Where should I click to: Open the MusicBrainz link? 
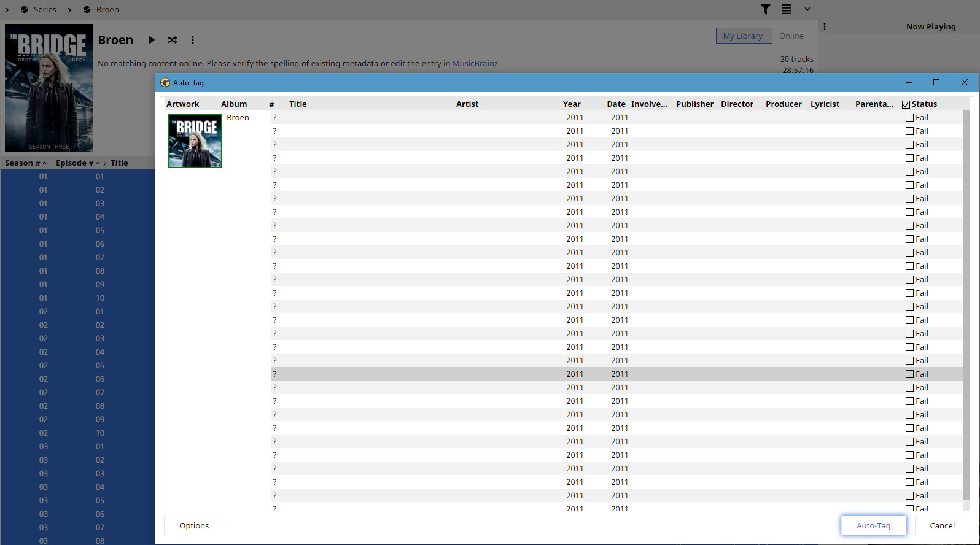(475, 64)
